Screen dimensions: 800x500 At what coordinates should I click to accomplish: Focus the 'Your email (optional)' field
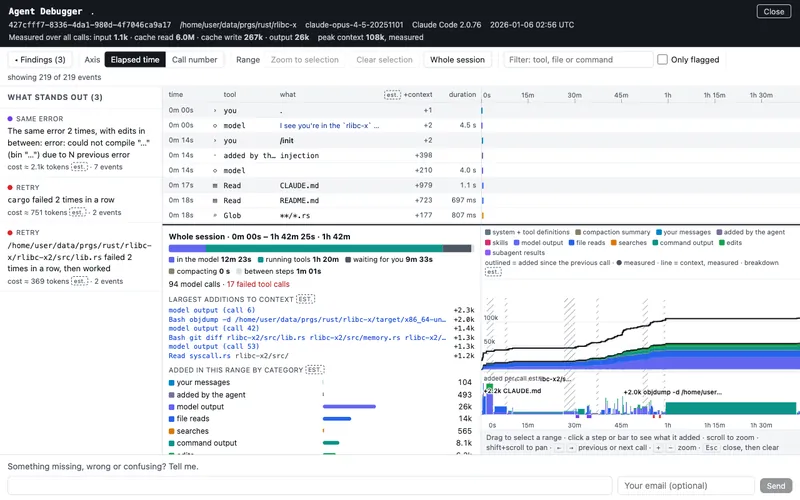pos(686,486)
